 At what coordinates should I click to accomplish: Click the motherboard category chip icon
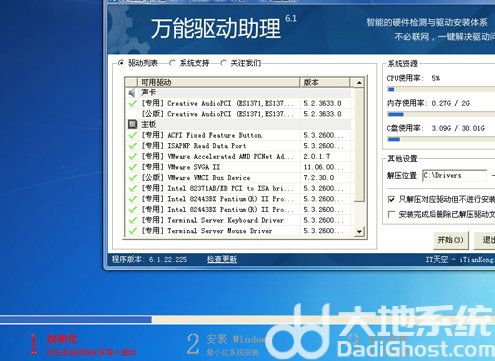[132, 124]
